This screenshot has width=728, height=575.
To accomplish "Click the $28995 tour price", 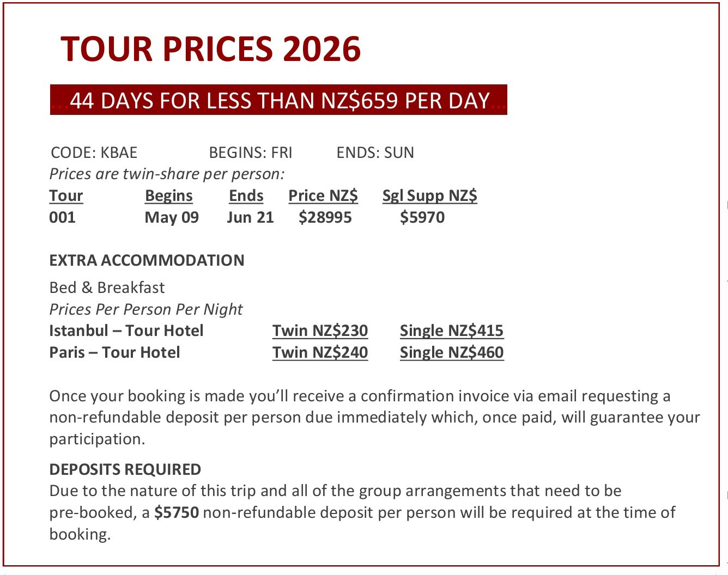I will [325, 217].
